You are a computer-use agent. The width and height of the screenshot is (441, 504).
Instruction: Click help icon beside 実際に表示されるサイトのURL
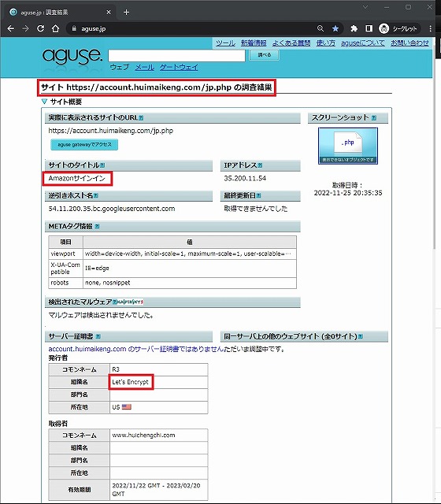click(x=141, y=118)
